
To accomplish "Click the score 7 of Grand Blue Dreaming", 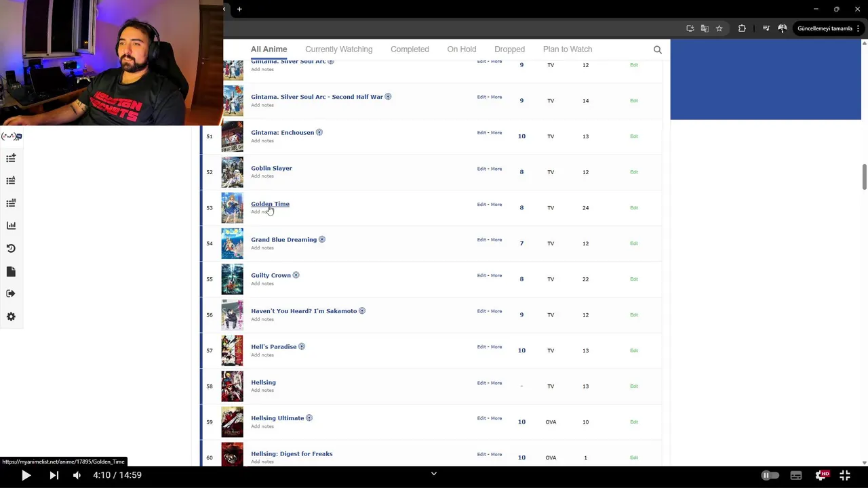I will pyautogui.click(x=521, y=243).
